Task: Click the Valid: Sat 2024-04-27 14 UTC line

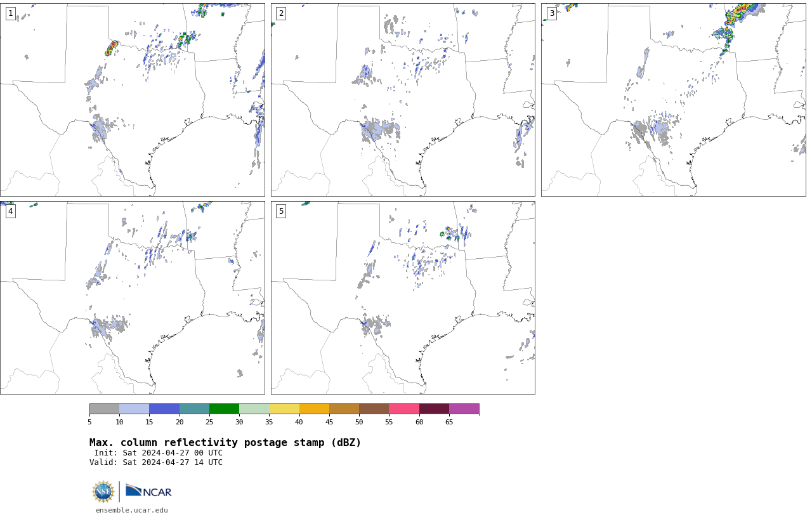Action: coord(156,462)
